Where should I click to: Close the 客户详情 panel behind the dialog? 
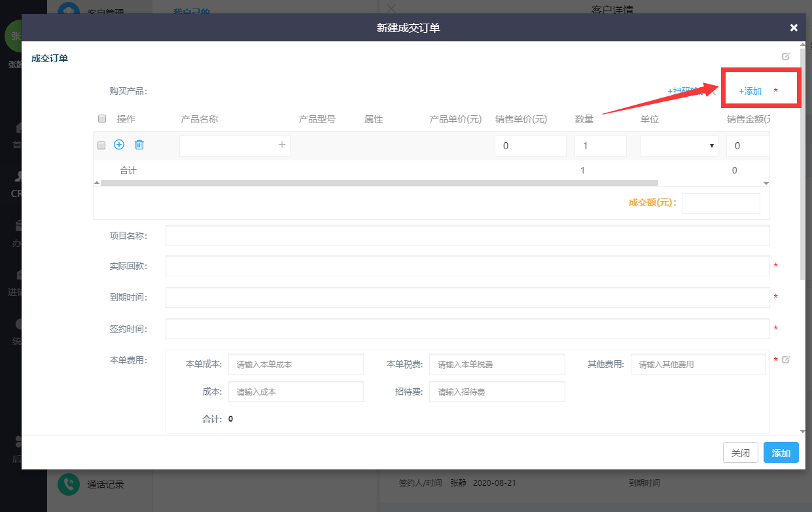(x=391, y=8)
